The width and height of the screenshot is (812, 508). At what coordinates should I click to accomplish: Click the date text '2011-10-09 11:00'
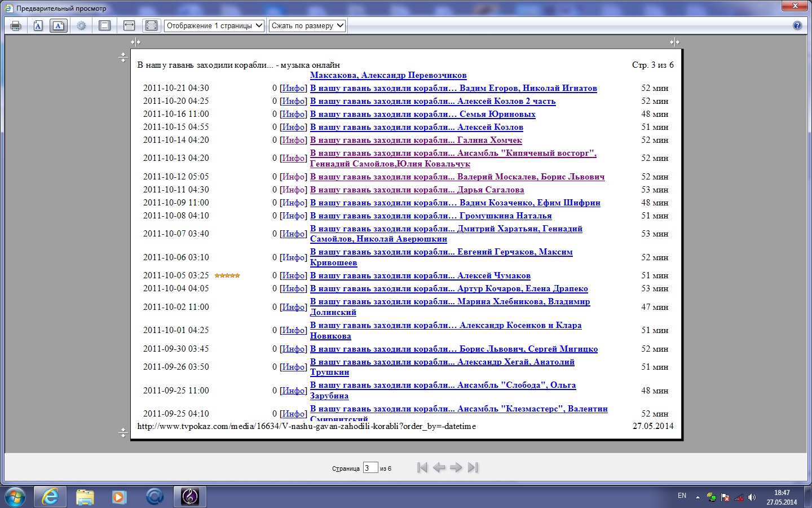[176, 203]
